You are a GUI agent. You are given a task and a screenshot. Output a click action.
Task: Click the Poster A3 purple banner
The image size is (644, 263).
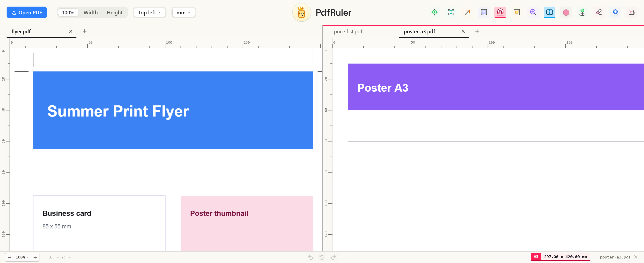[x=496, y=87]
